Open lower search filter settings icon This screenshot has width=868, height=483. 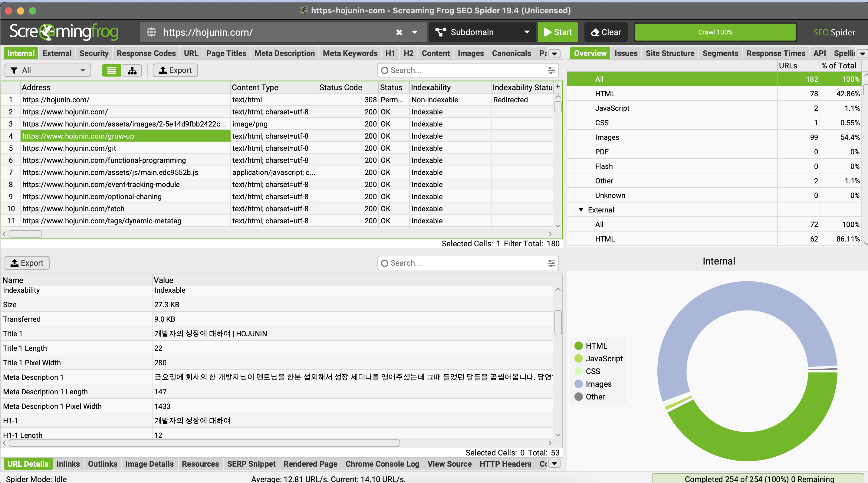click(551, 263)
